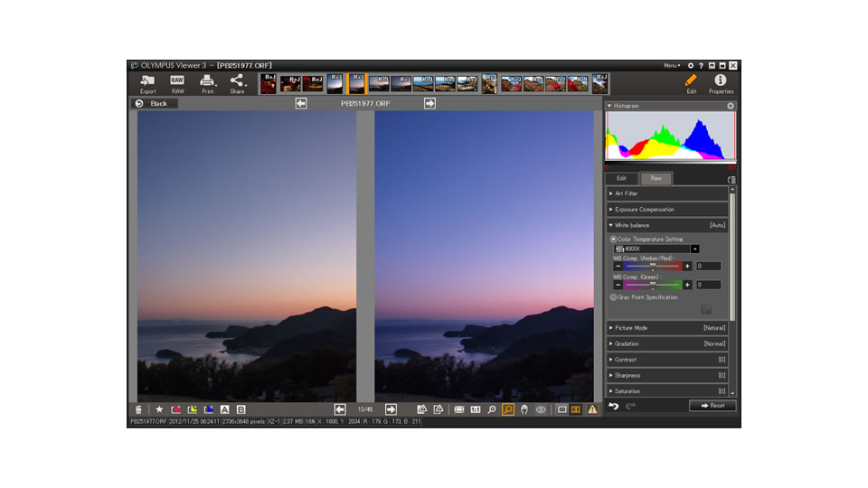
Task: Click the settings gear icon in title bar
Action: coord(690,65)
